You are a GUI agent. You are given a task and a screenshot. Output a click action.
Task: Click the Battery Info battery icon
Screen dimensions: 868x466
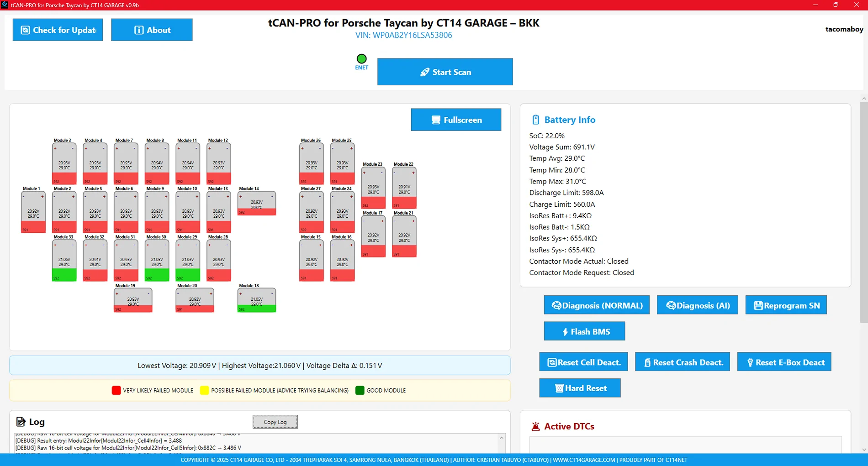(535, 120)
